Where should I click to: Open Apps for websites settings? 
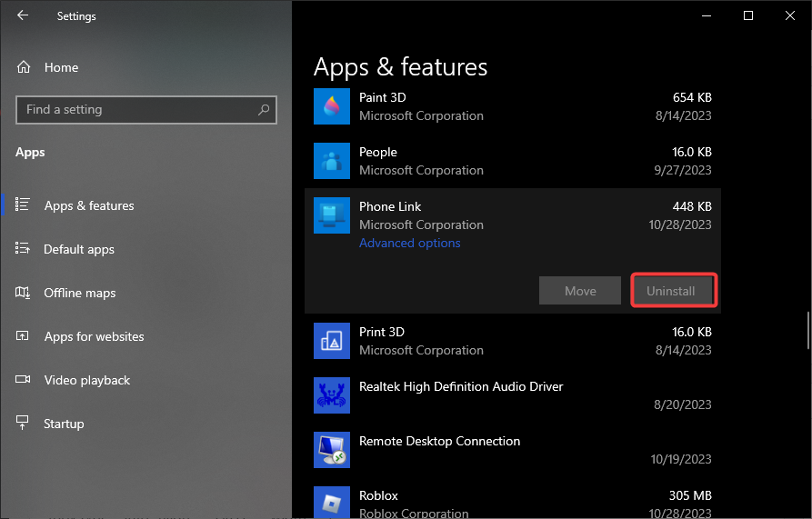(94, 336)
